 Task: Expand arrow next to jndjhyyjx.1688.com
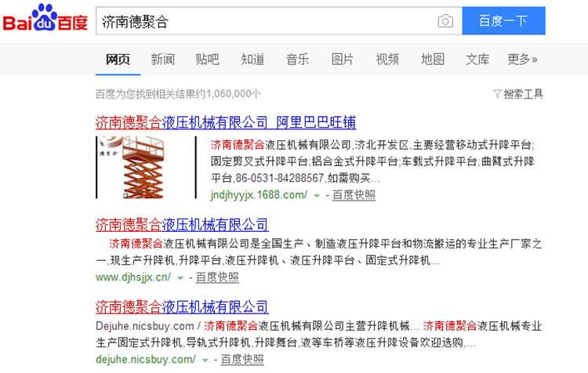(317, 196)
